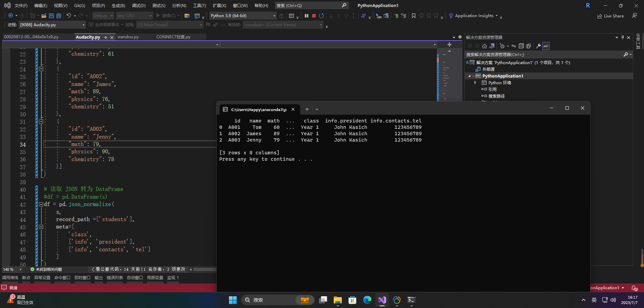Open the 调试(D) menu
This screenshot has height=308, width=644.
pyautogui.click(x=139, y=5)
